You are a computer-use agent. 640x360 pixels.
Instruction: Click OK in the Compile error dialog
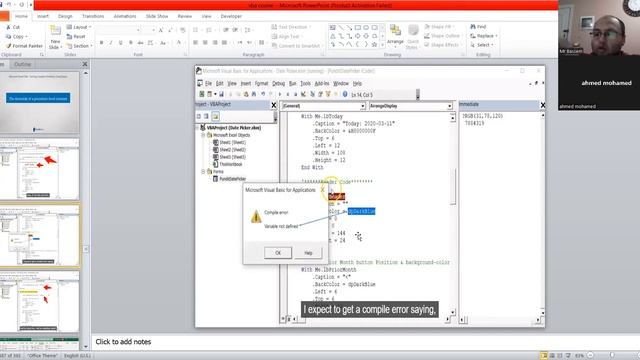(278, 253)
